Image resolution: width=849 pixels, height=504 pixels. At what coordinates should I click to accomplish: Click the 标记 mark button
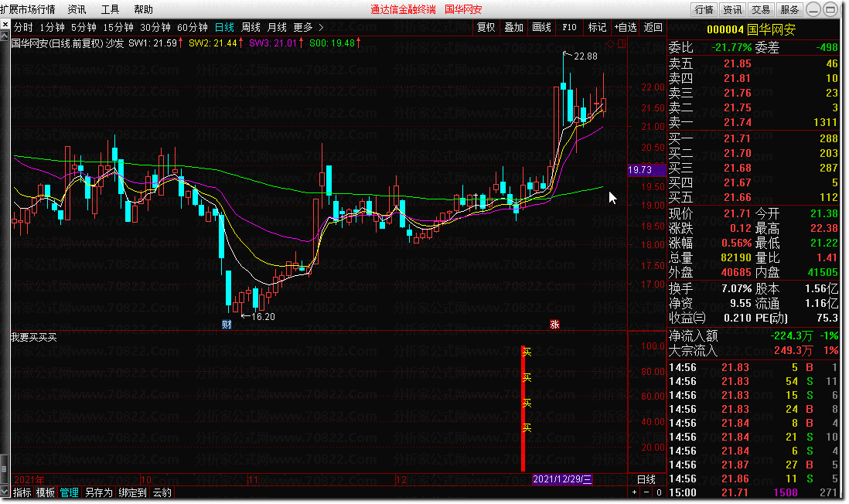point(597,27)
